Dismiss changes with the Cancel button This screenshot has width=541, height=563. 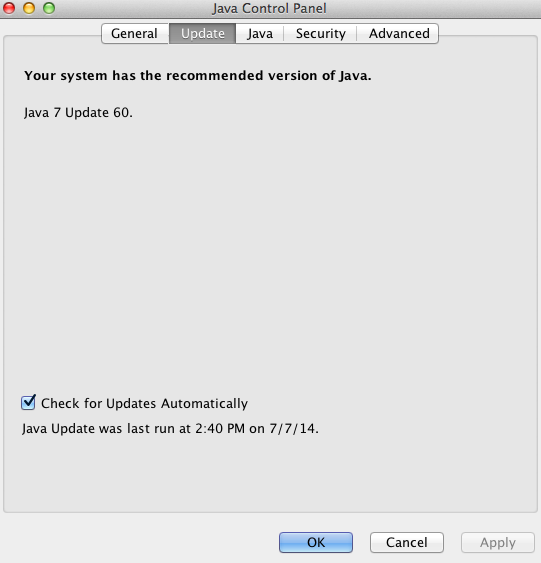[x=407, y=542]
